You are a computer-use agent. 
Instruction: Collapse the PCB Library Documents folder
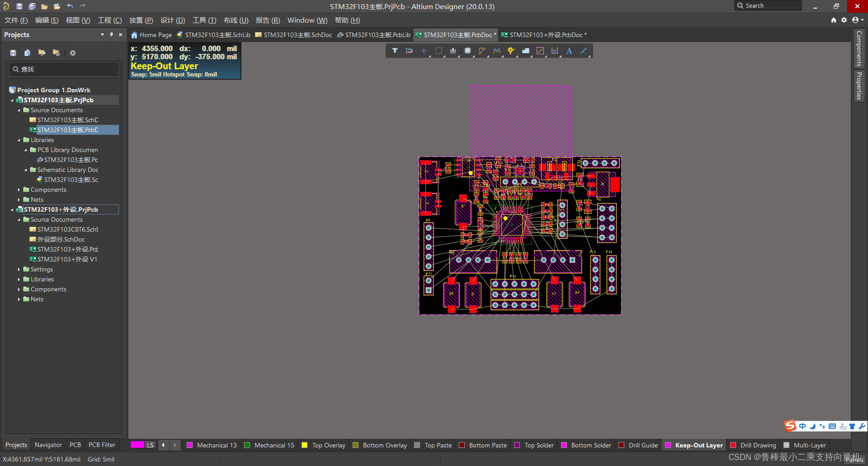26,150
